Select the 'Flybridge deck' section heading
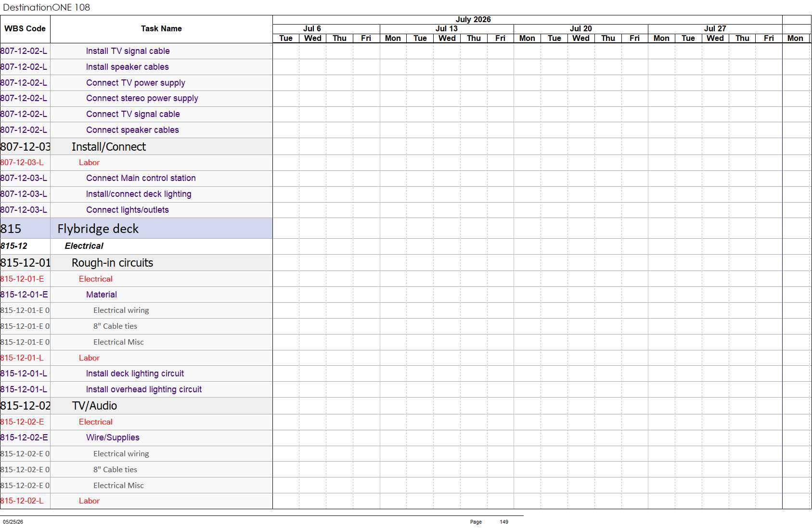Screen dimensions: 812x528 click(x=98, y=229)
